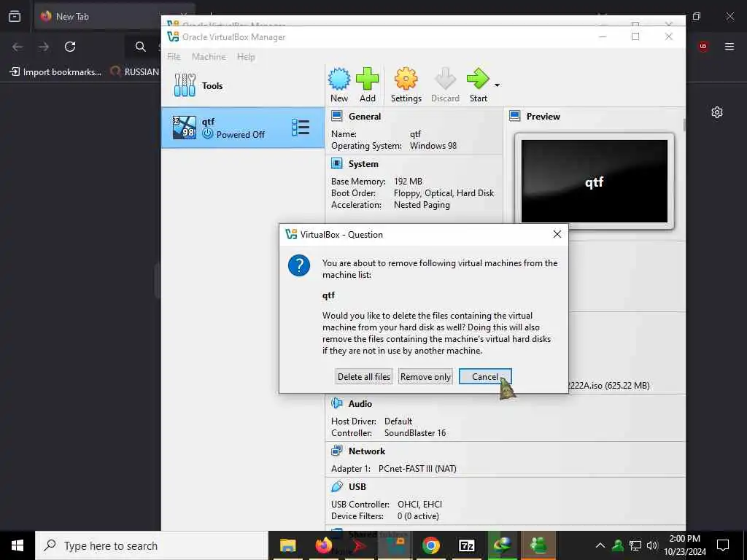Viewport: 747px width, 560px height.
Task: Click the taskbar clock showing 2:00 PM
Action: (684, 545)
